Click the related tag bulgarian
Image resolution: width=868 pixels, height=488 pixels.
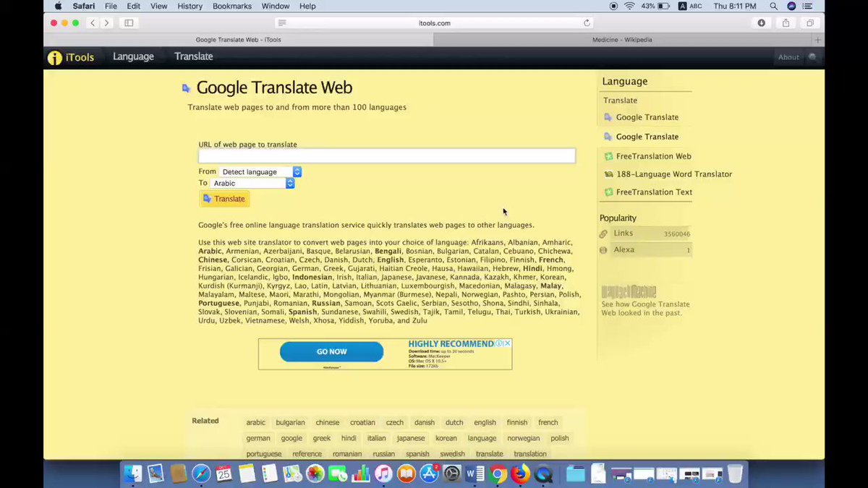290,422
